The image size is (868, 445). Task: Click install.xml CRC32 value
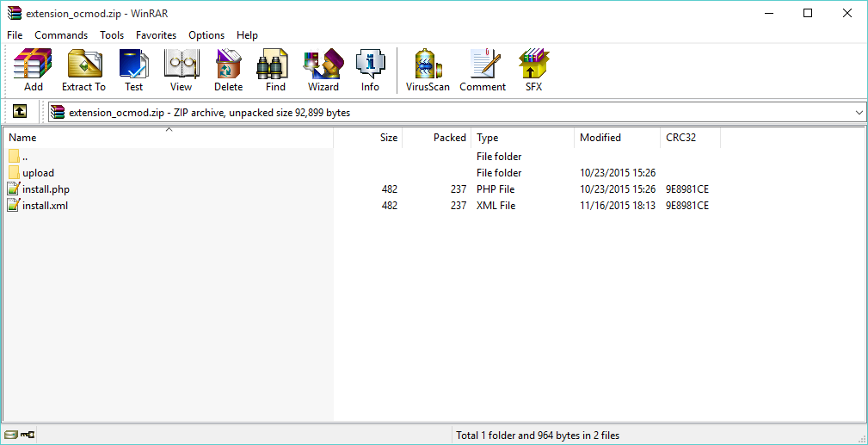(x=687, y=206)
